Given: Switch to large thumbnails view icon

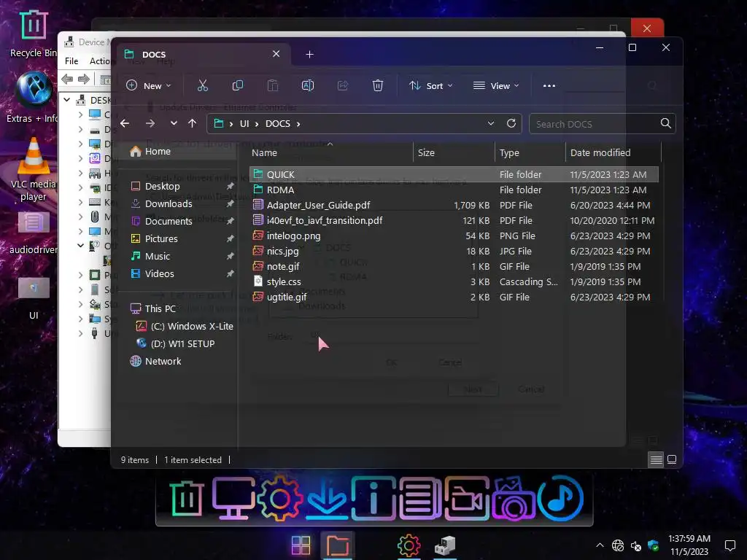Looking at the screenshot, I should (672, 459).
